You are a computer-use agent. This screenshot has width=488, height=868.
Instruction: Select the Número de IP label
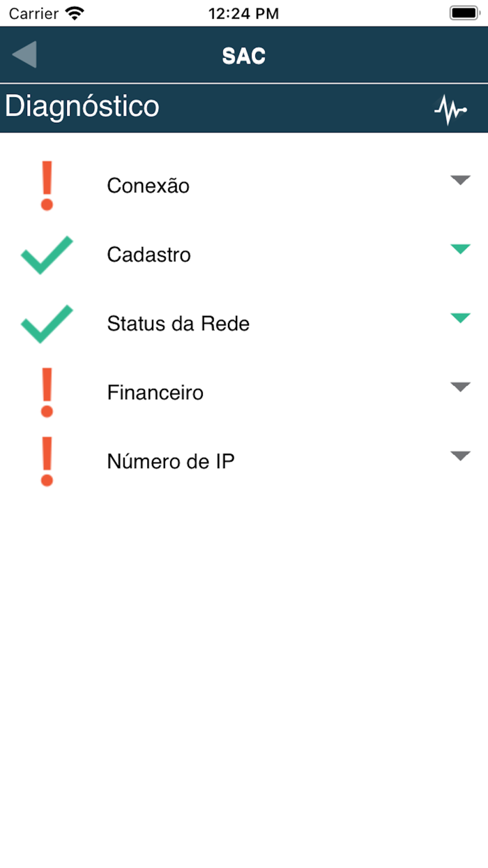click(170, 462)
